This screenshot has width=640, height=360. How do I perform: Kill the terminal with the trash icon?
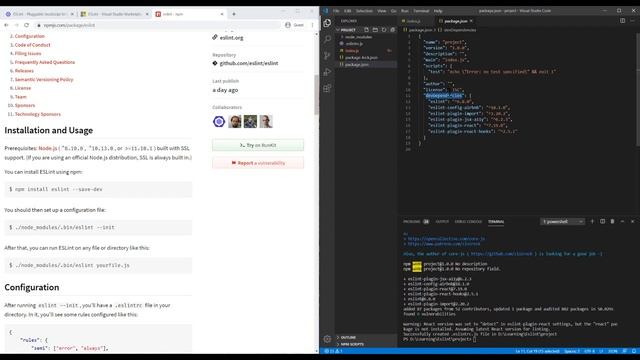click(x=612, y=221)
